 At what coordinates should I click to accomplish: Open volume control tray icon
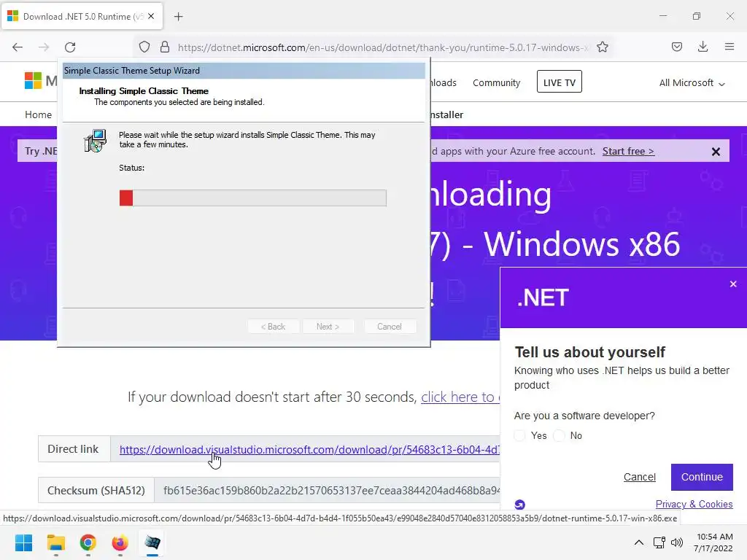click(x=676, y=542)
